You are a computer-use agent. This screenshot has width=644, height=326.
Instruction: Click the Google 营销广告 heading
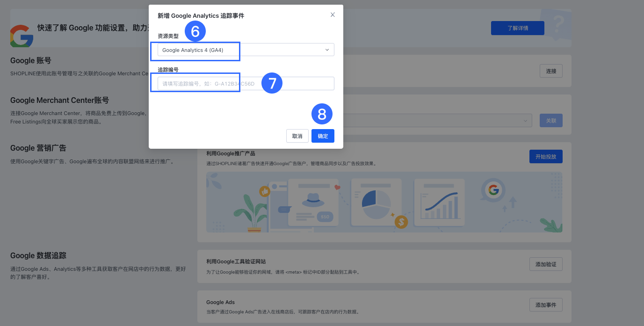pyautogui.click(x=38, y=148)
